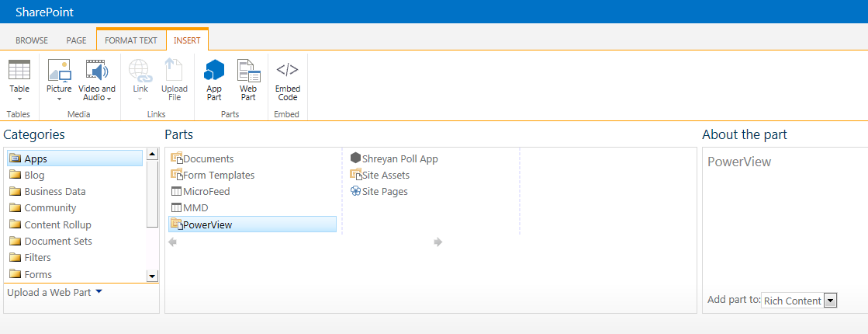Select the Form Templates part name
868x334 pixels.
tap(219, 175)
